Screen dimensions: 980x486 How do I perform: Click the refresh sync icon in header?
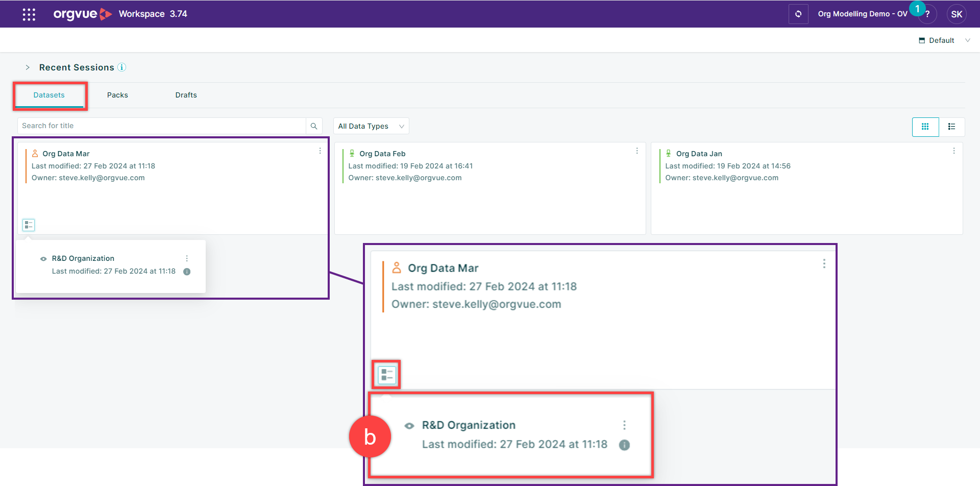pyautogui.click(x=798, y=14)
